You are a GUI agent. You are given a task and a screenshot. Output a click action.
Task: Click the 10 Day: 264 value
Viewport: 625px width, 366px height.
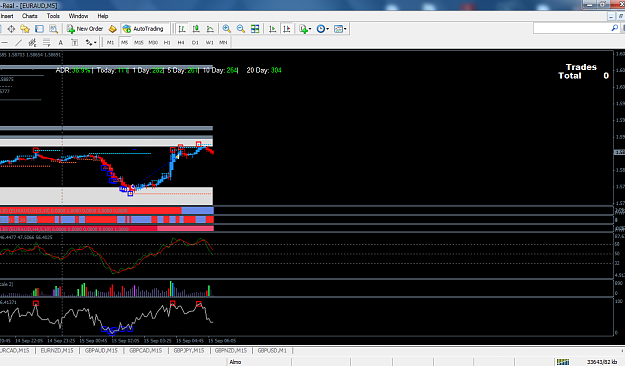tap(220, 70)
